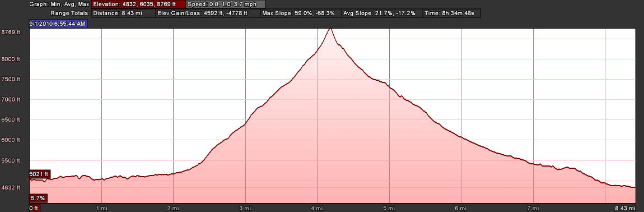Click the Graph: Min, Avg, Max label
The image size is (644, 212).
click(59, 4)
